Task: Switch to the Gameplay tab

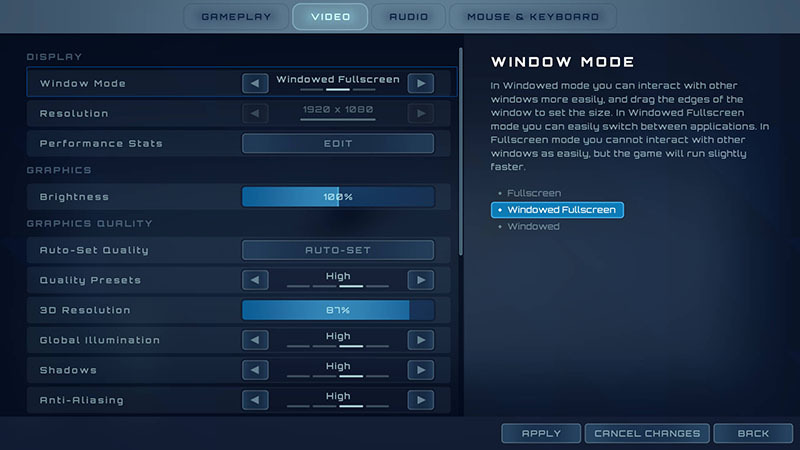Action: click(236, 17)
